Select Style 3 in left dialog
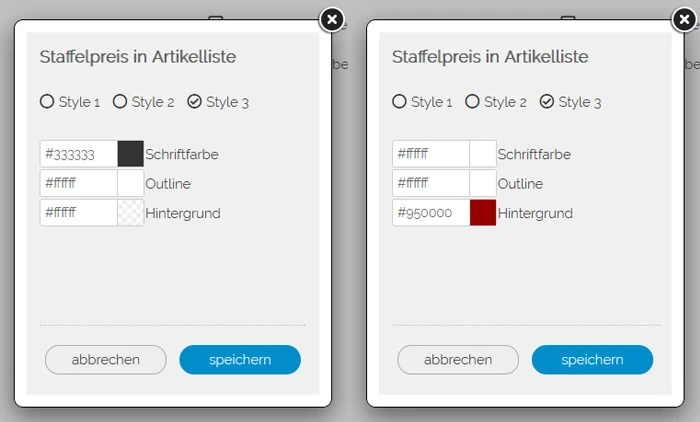 tap(194, 101)
